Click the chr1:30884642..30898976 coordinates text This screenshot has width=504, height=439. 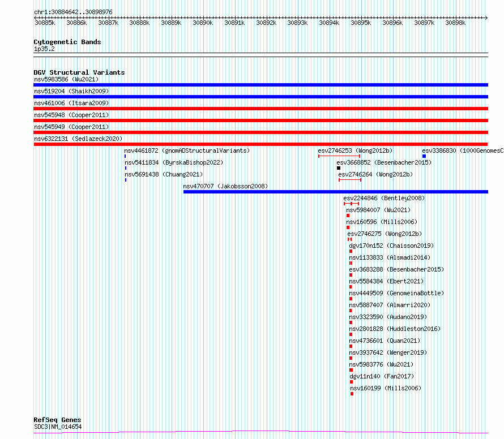pos(73,12)
